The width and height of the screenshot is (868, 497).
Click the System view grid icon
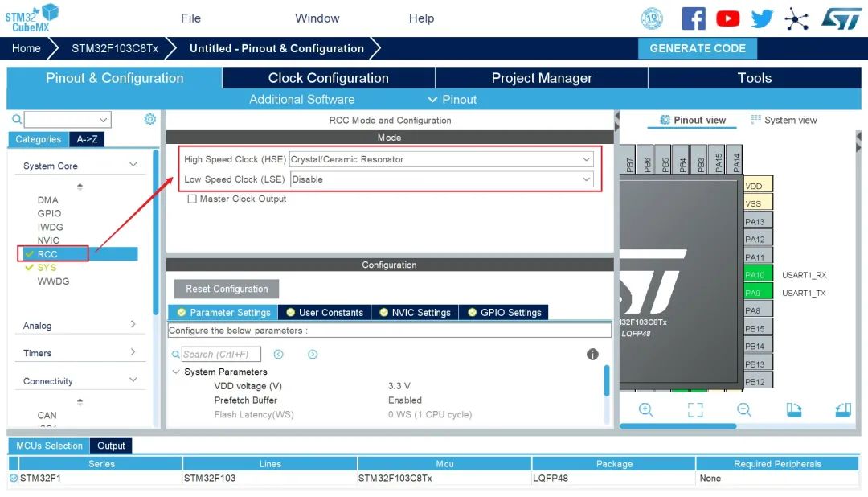tap(755, 119)
